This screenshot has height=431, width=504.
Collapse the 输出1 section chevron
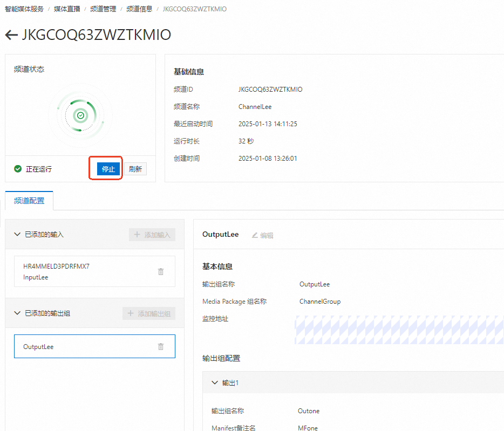215,382
